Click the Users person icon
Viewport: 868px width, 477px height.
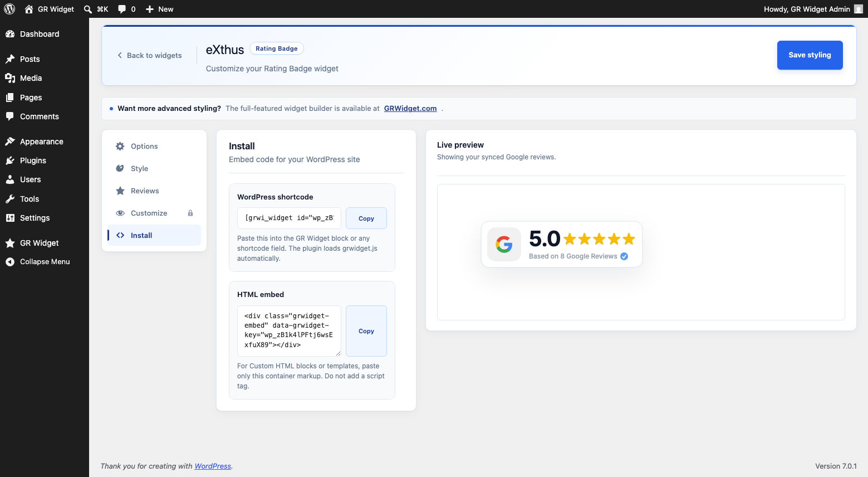tap(10, 179)
